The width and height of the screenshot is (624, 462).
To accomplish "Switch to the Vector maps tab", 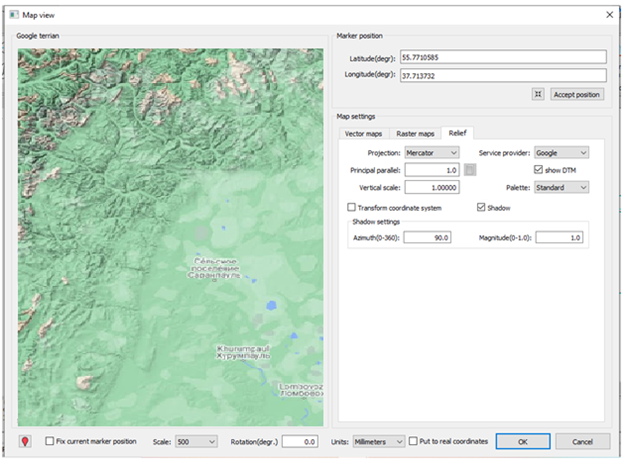I will coord(363,133).
